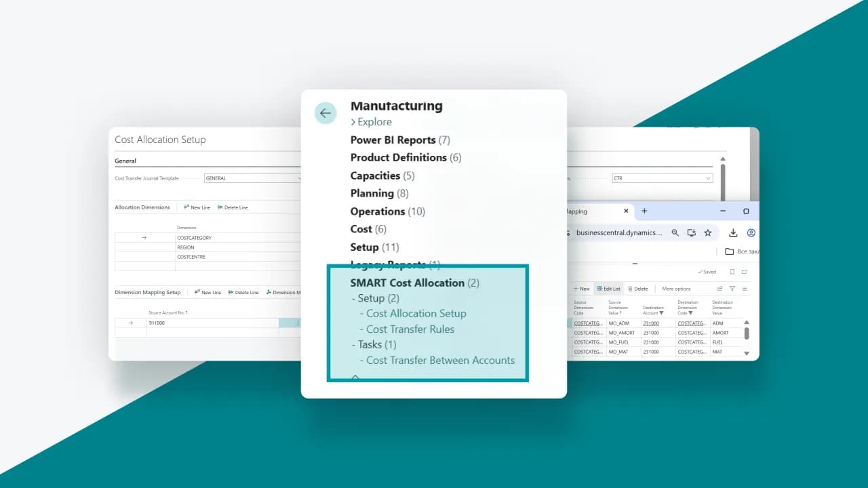The image size is (868, 488).
Task: Click the bookmark icon beside Saved
Action: point(732,272)
